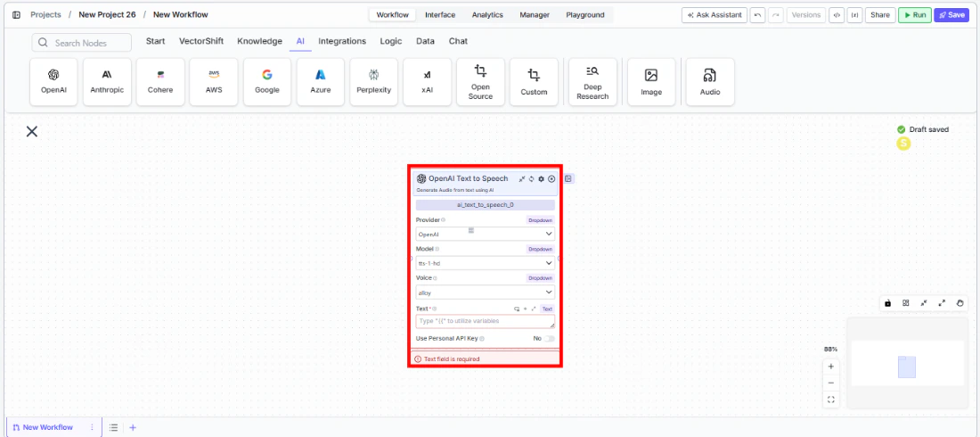Open the side panel icon beside the node
The height and width of the screenshot is (437, 980).
coord(568,179)
